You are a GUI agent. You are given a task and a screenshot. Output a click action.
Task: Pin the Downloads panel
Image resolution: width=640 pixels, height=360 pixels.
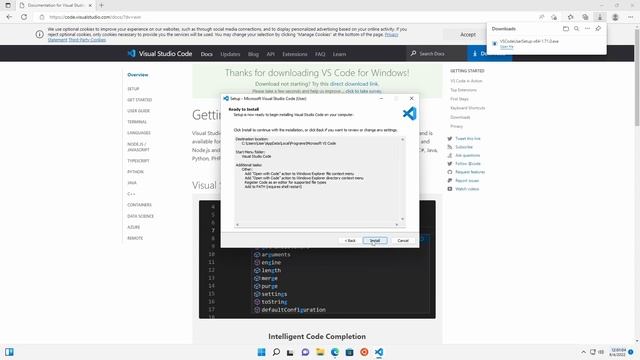(x=598, y=29)
